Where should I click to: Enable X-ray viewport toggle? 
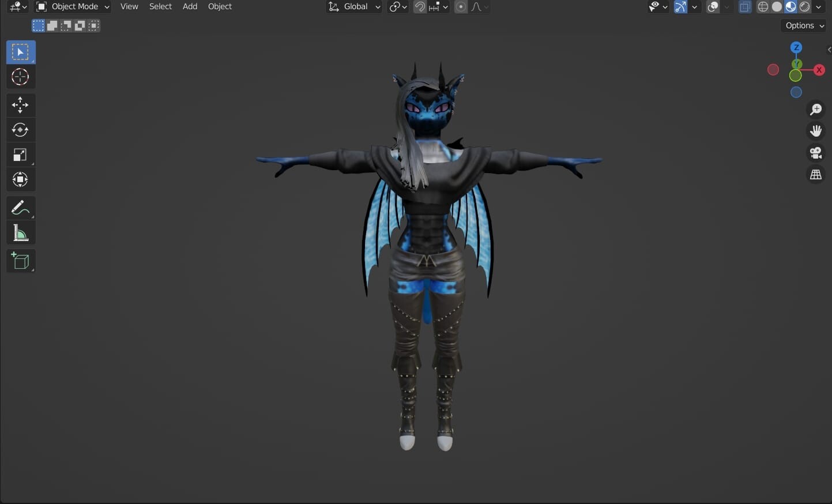click(x=744, y=6)
